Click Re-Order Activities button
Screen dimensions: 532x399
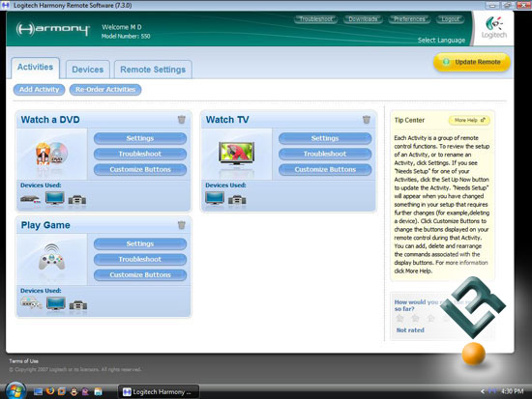(x=105, y=90)
